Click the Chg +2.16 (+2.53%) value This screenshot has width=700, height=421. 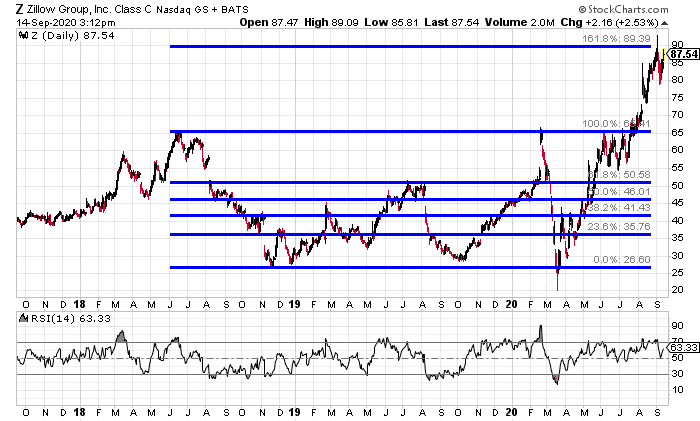click(610, 22)
